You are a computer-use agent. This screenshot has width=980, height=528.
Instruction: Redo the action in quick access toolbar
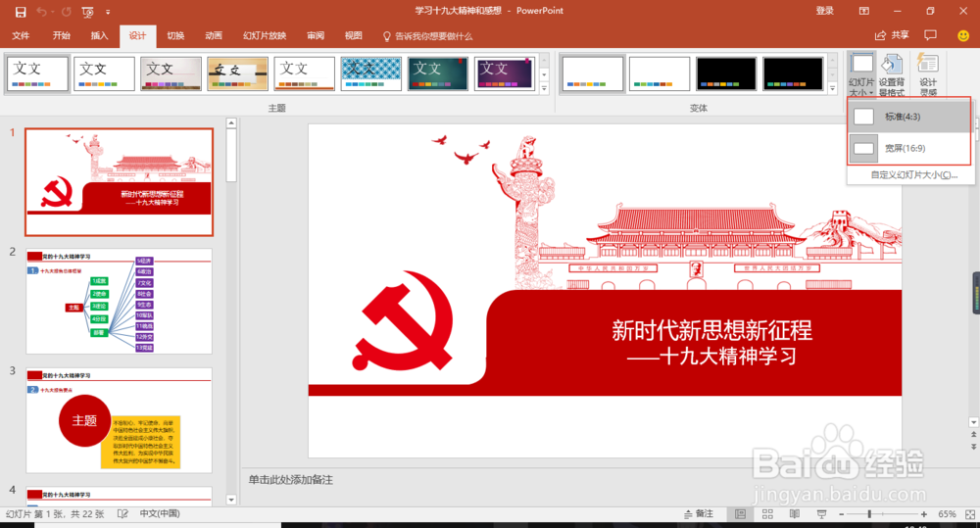[x=67, y=11]
